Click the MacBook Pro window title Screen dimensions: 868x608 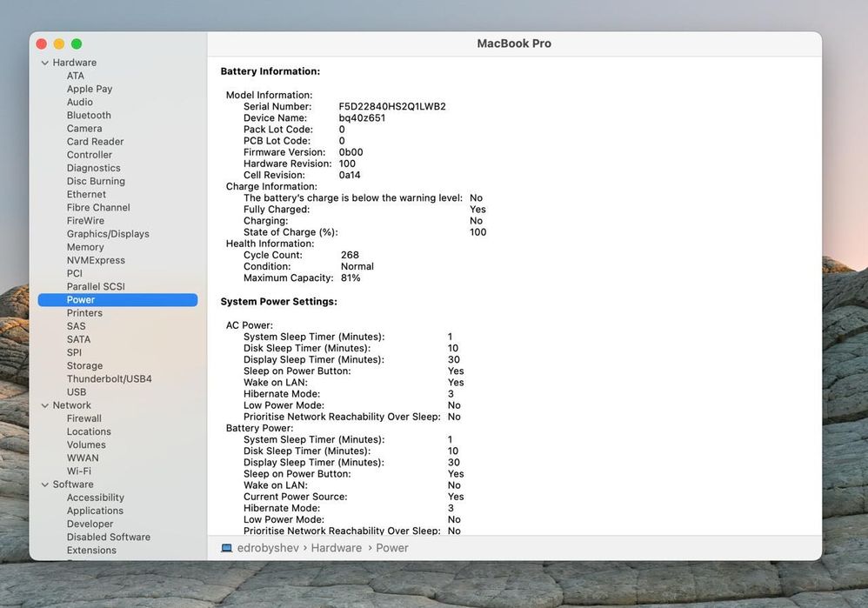[514, 43]
